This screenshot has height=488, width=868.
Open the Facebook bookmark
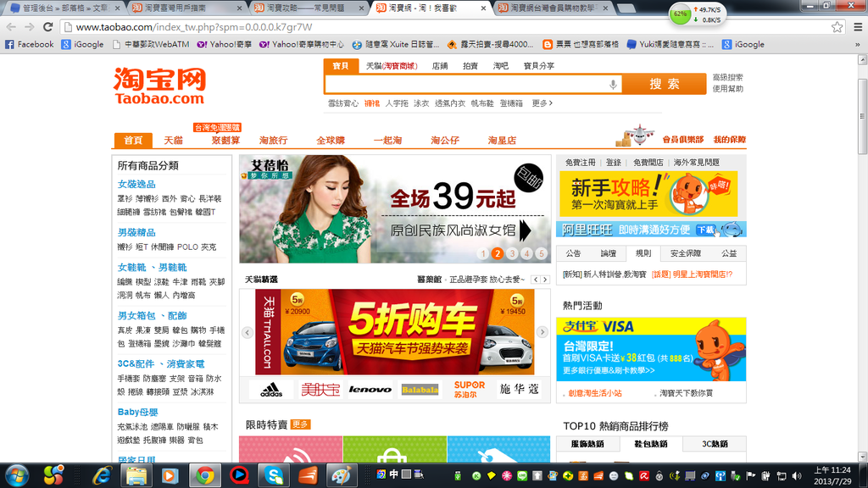[30, 44]
